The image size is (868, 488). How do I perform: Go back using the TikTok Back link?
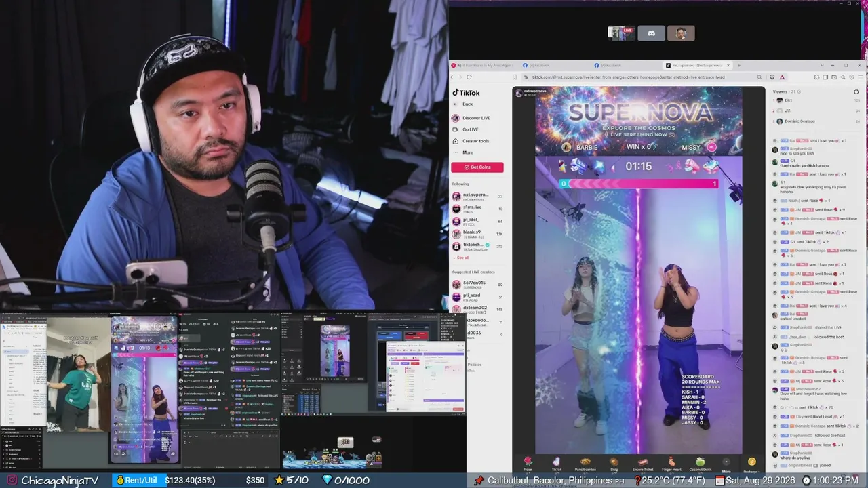[x=464, y=104]
